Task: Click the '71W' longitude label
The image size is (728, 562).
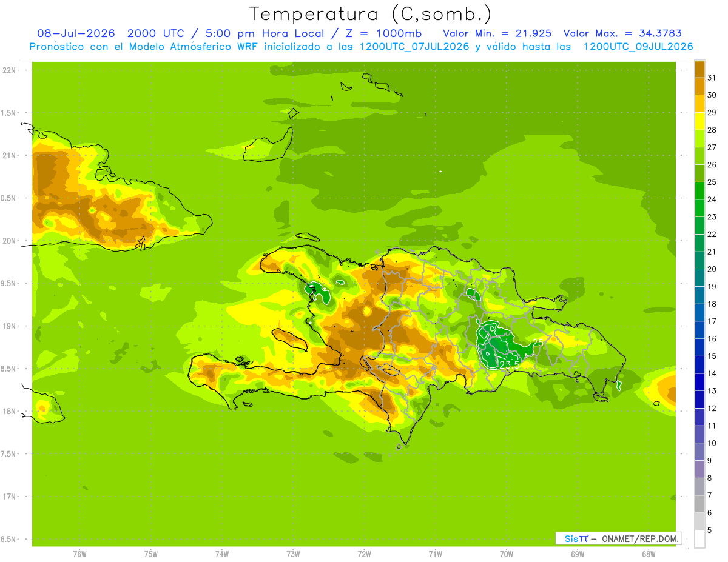Action: 435,554
